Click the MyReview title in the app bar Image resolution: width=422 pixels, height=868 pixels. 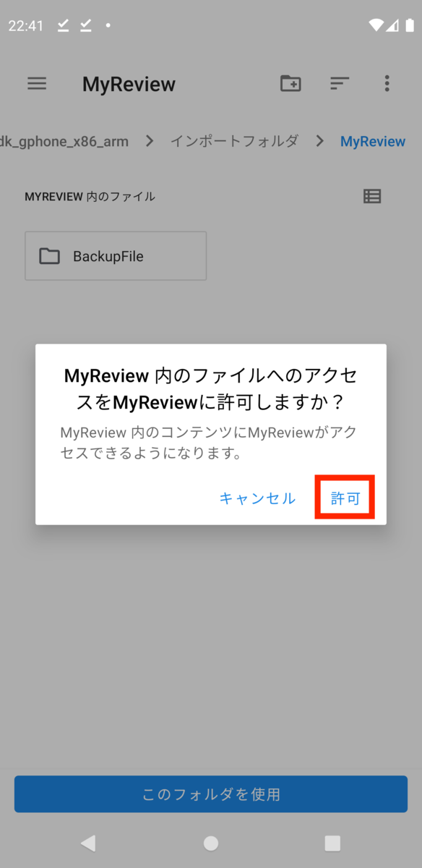tap(129, 85)
